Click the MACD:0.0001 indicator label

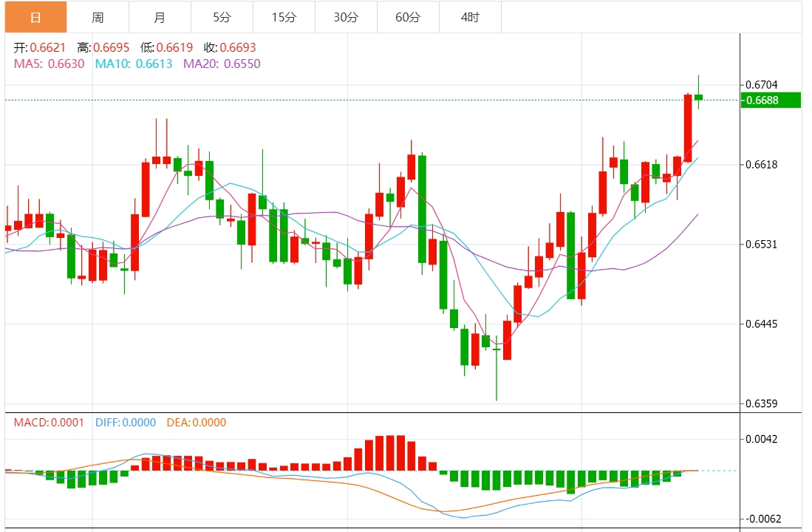49,423
